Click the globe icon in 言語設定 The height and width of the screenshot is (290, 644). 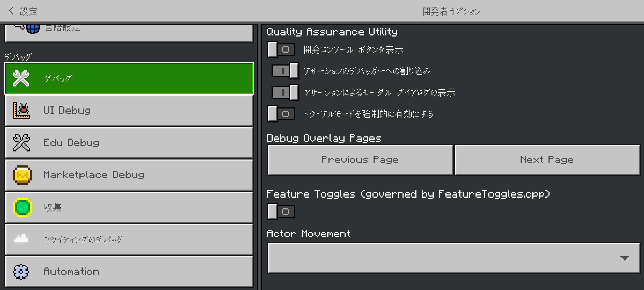[33, 28]
